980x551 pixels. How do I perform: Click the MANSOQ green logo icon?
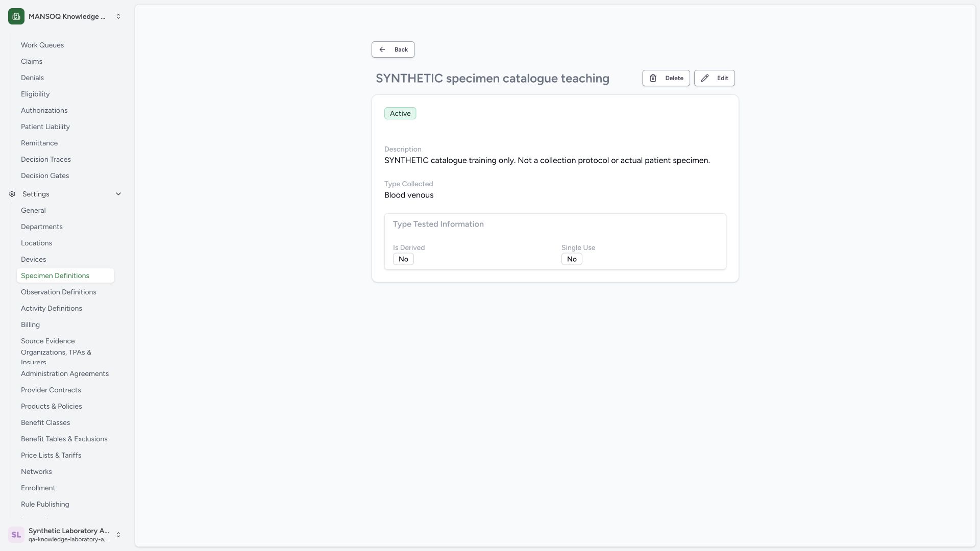[x=16, y=16]
